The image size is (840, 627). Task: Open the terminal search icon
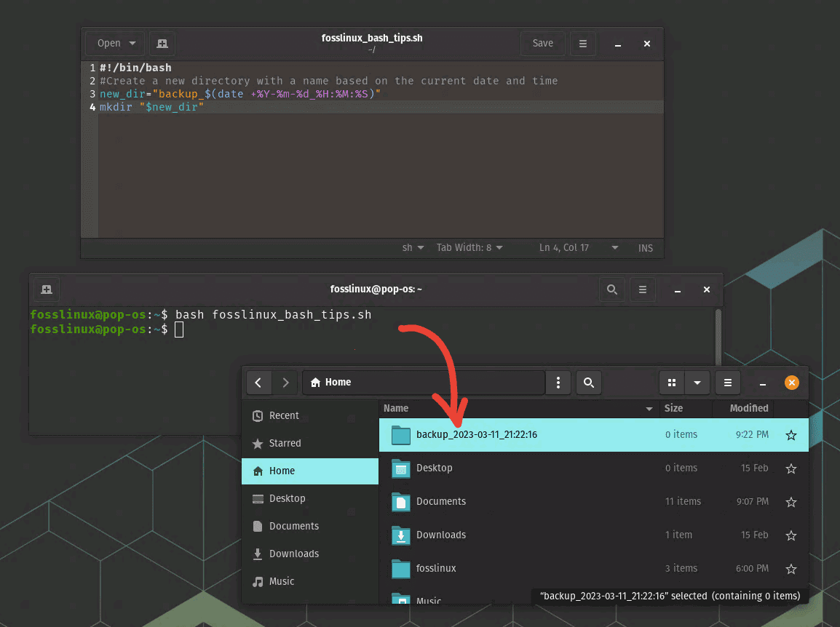612,289
